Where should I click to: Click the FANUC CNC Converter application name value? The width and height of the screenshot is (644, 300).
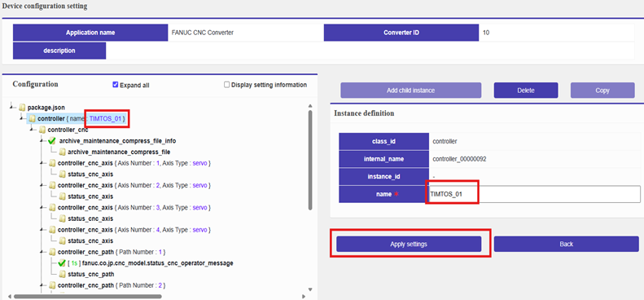203,33
